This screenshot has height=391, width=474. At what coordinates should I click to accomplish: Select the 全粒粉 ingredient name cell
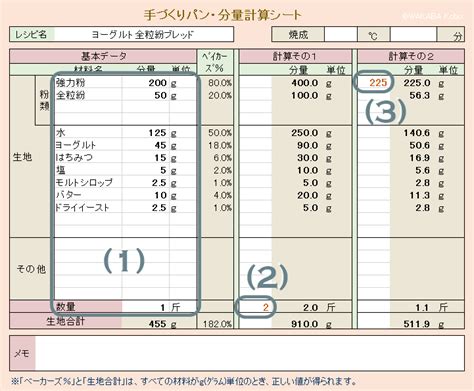pos(88,95)
